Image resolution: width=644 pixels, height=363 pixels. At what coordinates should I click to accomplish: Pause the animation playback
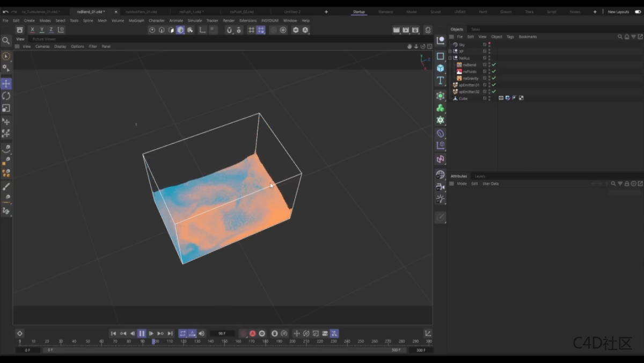click(x=142, y=333)
